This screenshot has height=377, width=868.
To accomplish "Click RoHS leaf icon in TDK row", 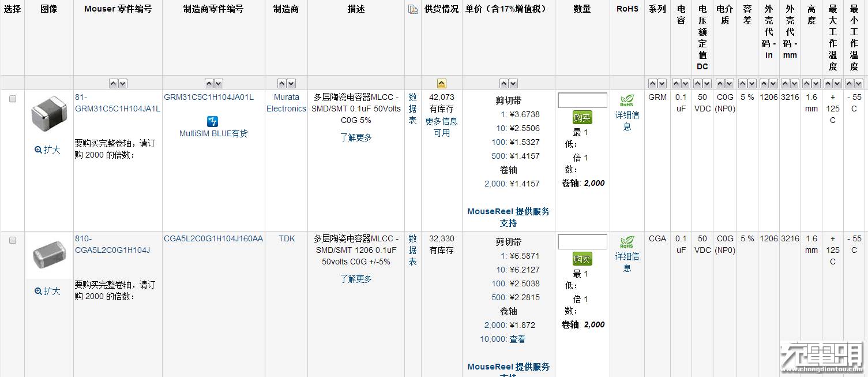I will 627,242.
